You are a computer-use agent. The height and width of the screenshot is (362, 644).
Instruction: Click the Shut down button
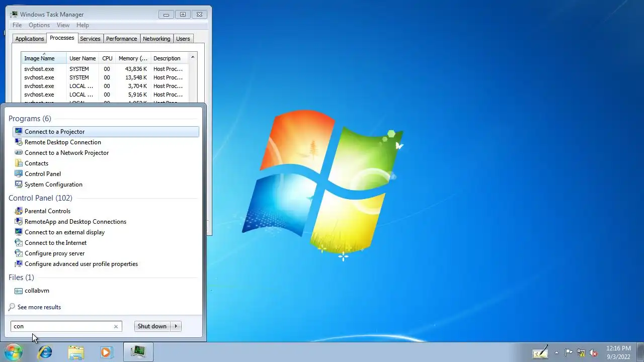coord(152,326)
